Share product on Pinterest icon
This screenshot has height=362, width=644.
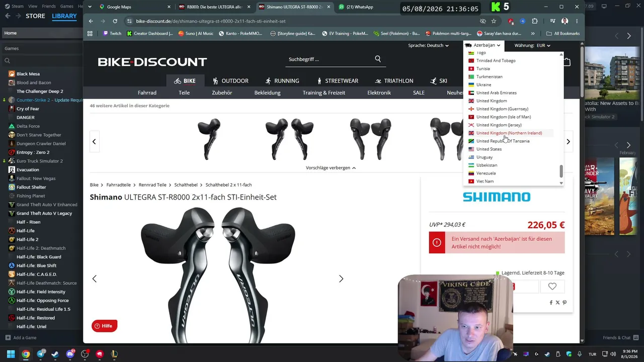point(565,303)
